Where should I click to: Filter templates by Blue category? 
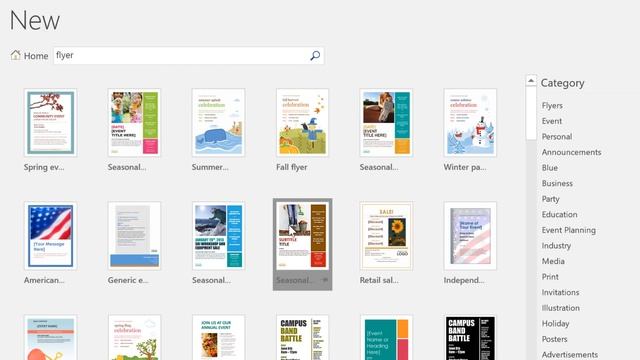(549, 168)
